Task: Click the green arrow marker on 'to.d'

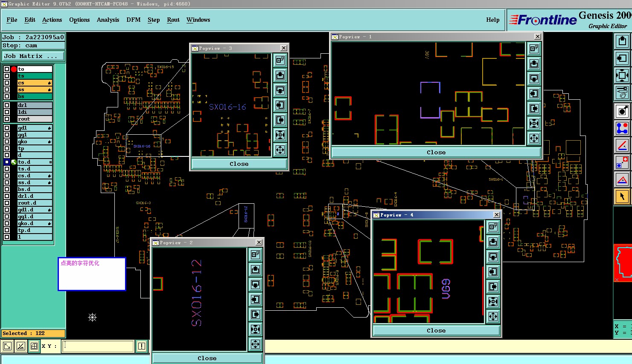Action: coord(14,162)
